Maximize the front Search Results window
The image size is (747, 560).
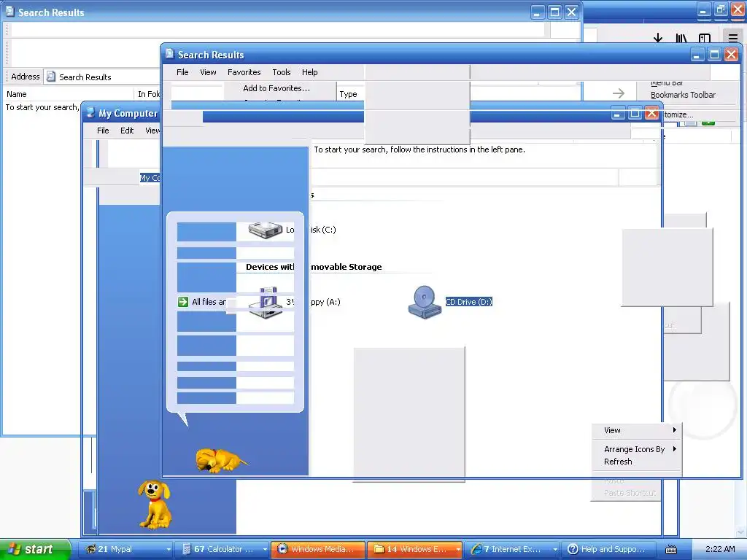click(714, 55)
